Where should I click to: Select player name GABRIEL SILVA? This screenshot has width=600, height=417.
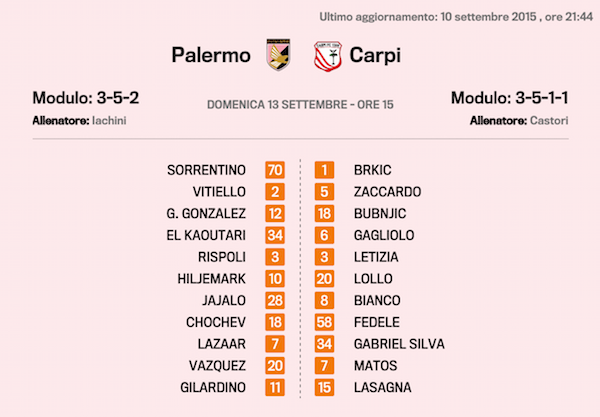click(399, 344)
